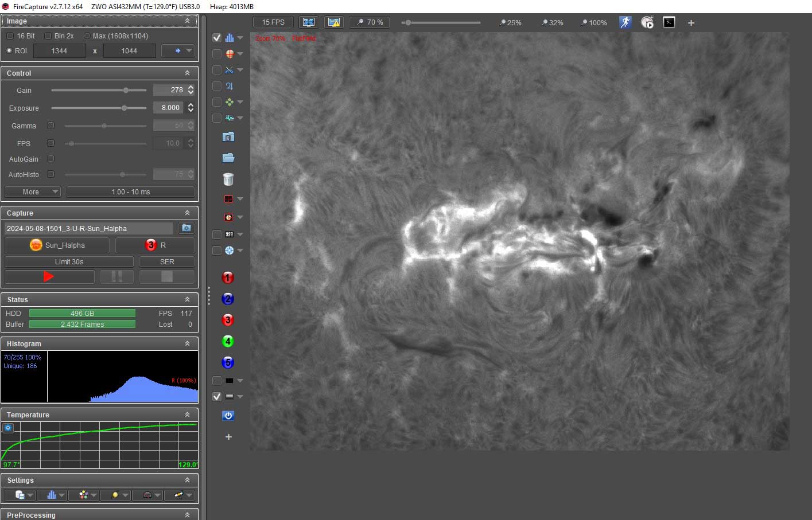The image size is (812, 520).
Task: Open the histogram tool dropdown arrow
Action: (240, 38)
